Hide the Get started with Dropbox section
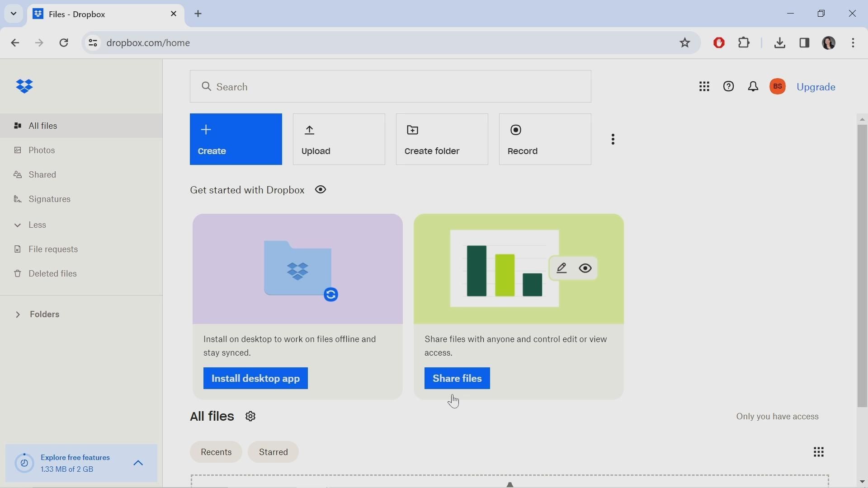Image resolution: width=868 pixels, height=488 pixels. coord(321,190)
